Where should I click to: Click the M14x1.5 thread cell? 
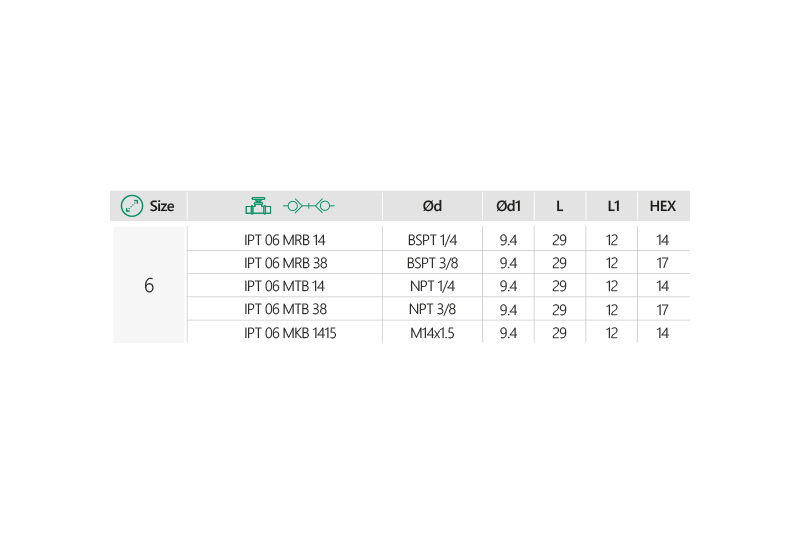[x=432, y=332]
